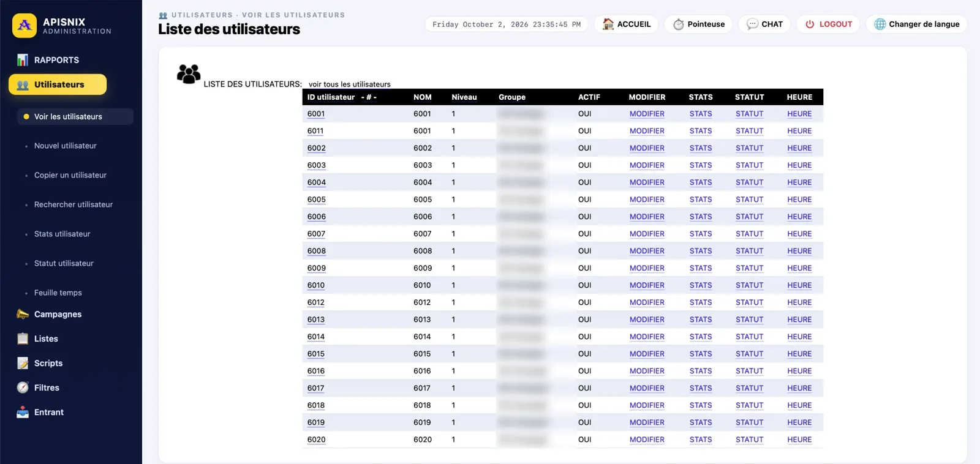
Task: Open Feuille temps page
Action: click(58, 293)
